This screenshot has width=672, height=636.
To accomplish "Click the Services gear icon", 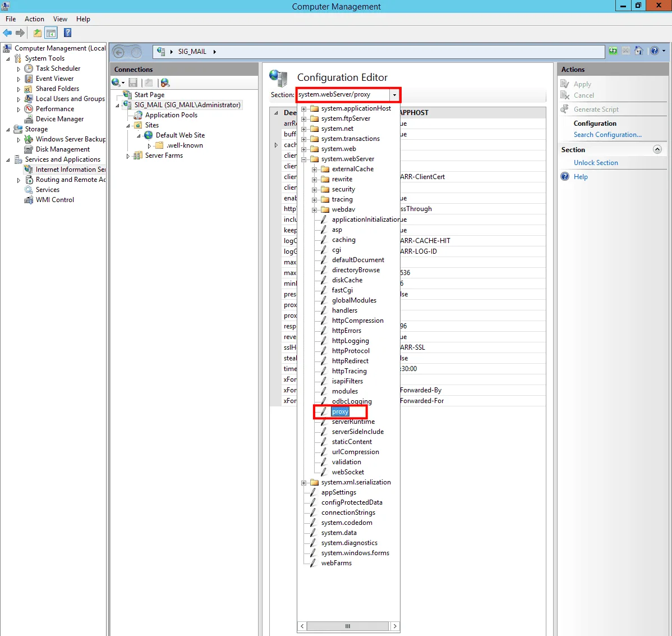I will tap(29, 190).
